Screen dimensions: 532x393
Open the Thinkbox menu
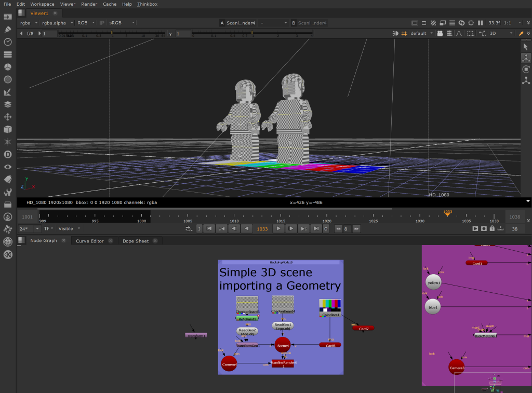coord(147,4)
